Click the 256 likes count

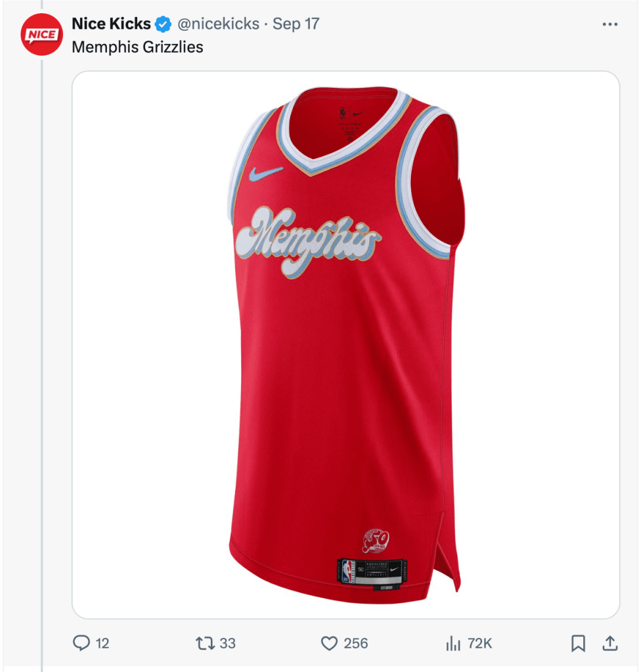point(355,643)
